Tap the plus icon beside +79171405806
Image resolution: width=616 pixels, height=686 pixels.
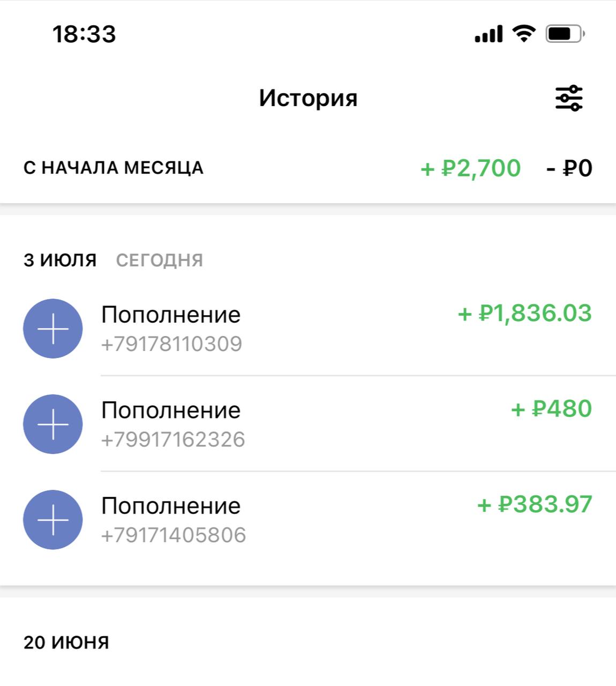click(x=53, y=519)
